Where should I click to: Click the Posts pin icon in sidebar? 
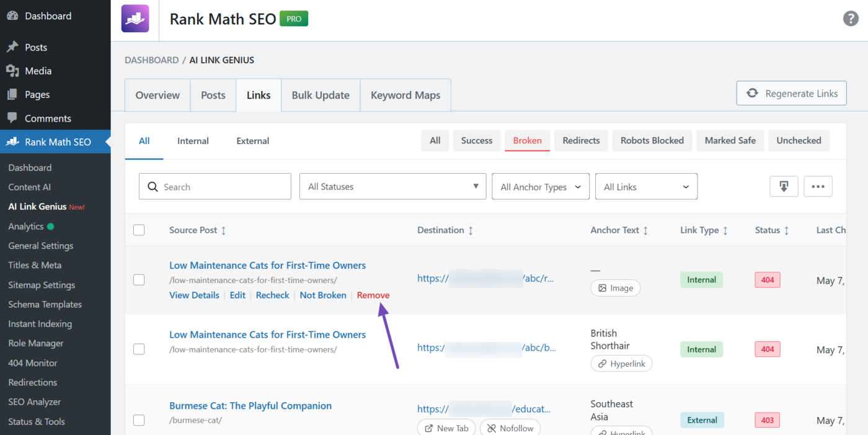pyautogui.click(x=12, y=47)
